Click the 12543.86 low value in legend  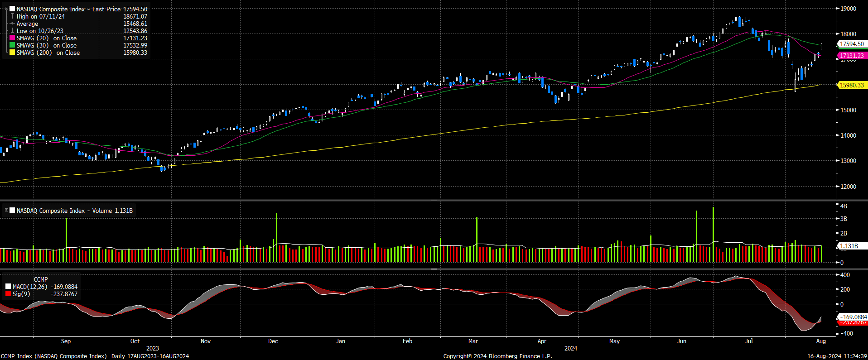pyautogui.click(x=135, y=31)
